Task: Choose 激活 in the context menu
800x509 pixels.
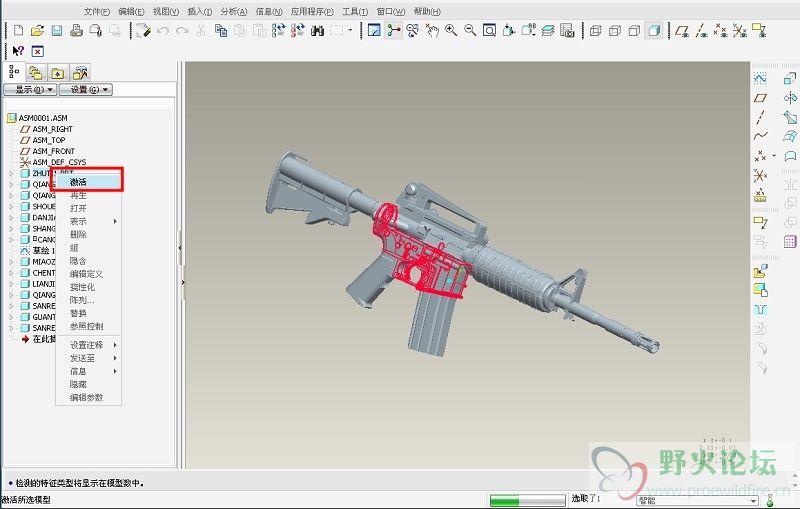Action: coord(79,182)
